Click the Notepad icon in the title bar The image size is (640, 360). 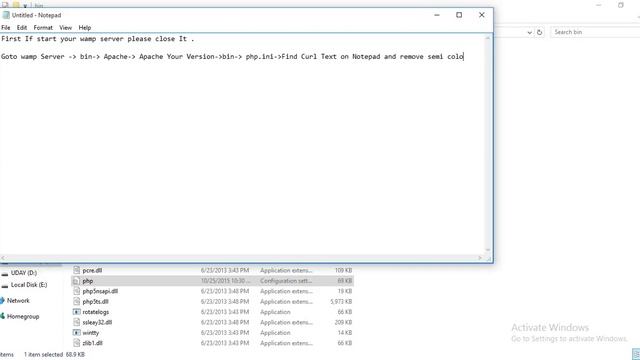[6, 15]
